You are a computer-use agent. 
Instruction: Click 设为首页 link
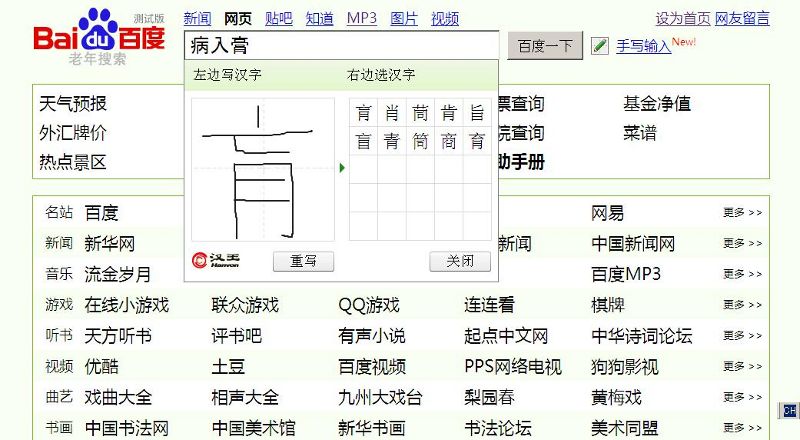[683, 19]
